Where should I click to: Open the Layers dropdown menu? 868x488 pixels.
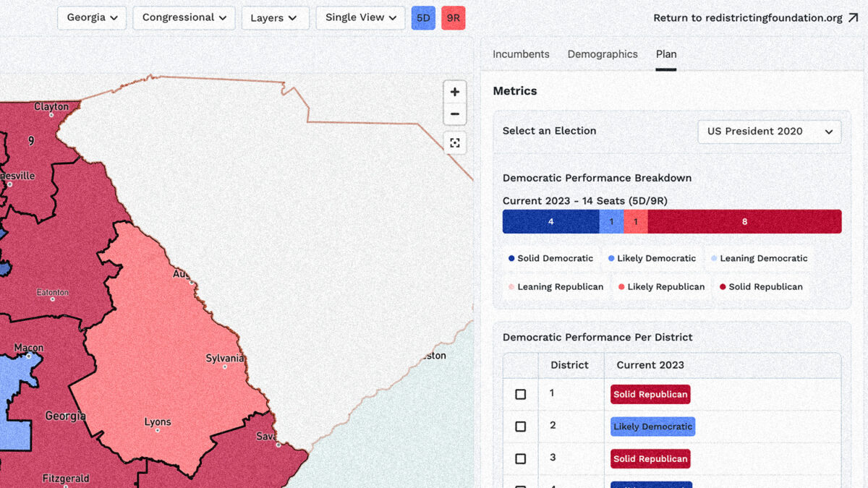[274, 18]
